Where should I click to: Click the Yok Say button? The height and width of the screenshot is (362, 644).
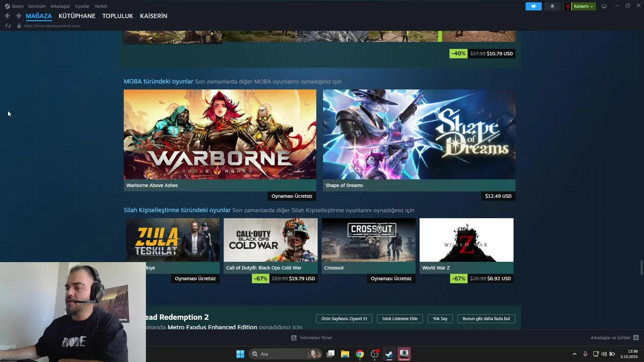pyautogui.click(x=440, y=319)
